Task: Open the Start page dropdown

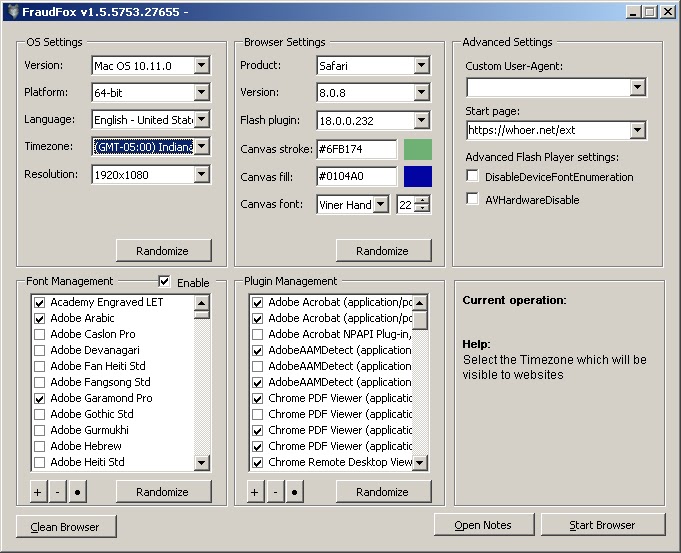Action: pyautogui.click(x=637, y=130)
